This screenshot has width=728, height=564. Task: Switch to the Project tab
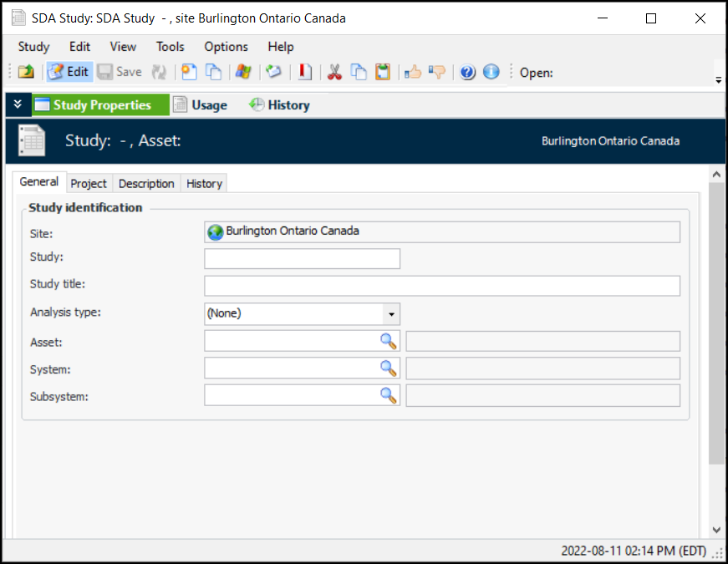point(89,183)
